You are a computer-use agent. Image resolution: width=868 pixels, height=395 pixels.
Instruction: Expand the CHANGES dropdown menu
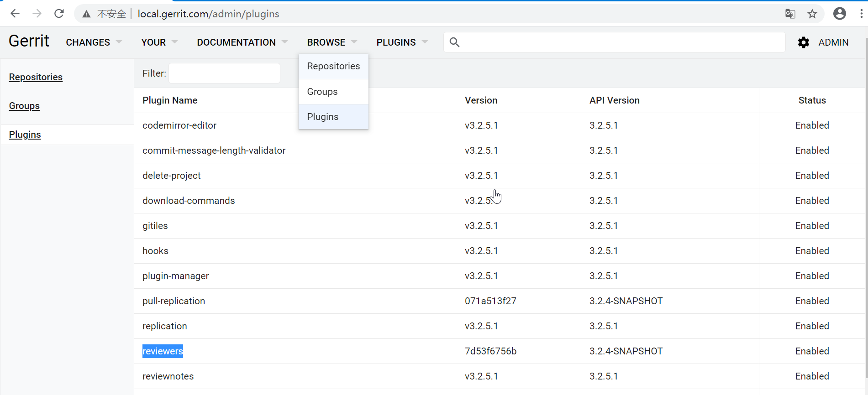94,42
